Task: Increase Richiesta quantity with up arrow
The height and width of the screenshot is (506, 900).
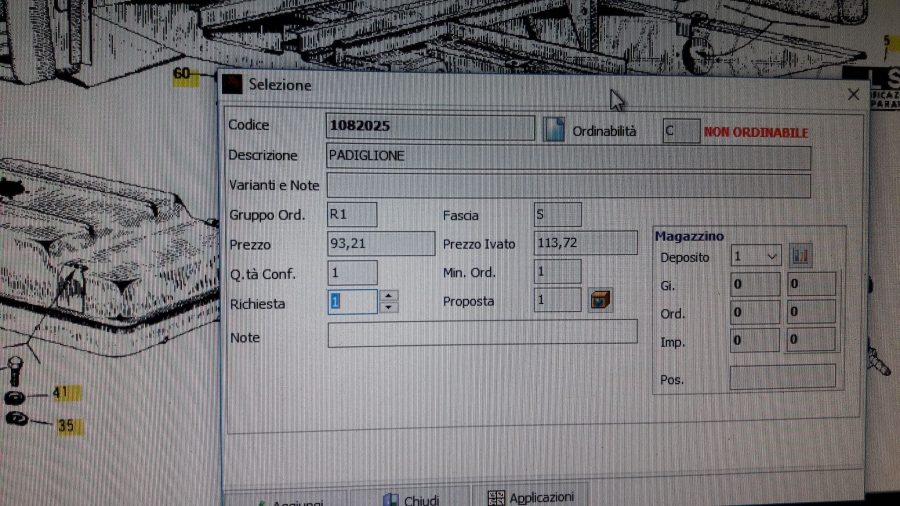Action: 388,295
